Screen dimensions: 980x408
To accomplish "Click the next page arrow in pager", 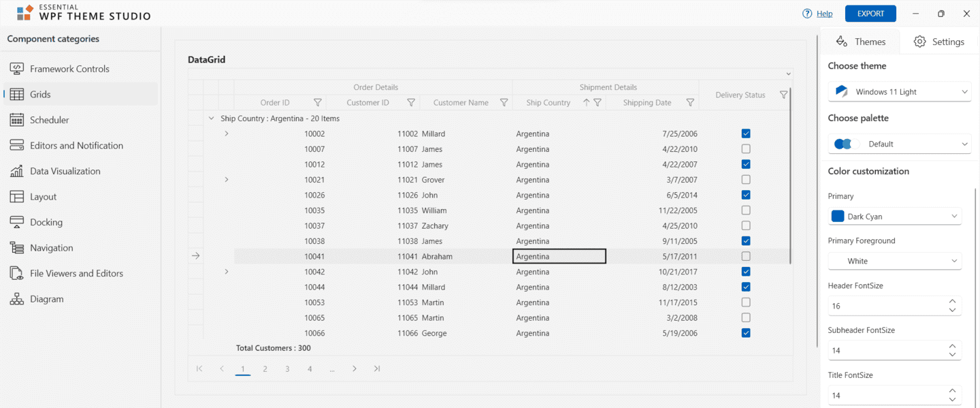I will 354,369.
